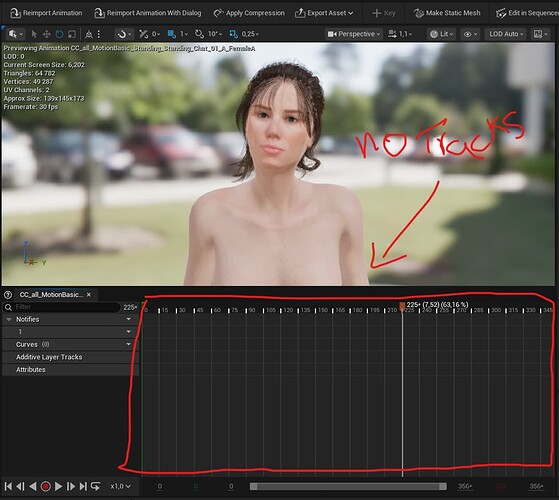
Task: Select the translate (move) gizmo tool
Action: tap(47, 34)
